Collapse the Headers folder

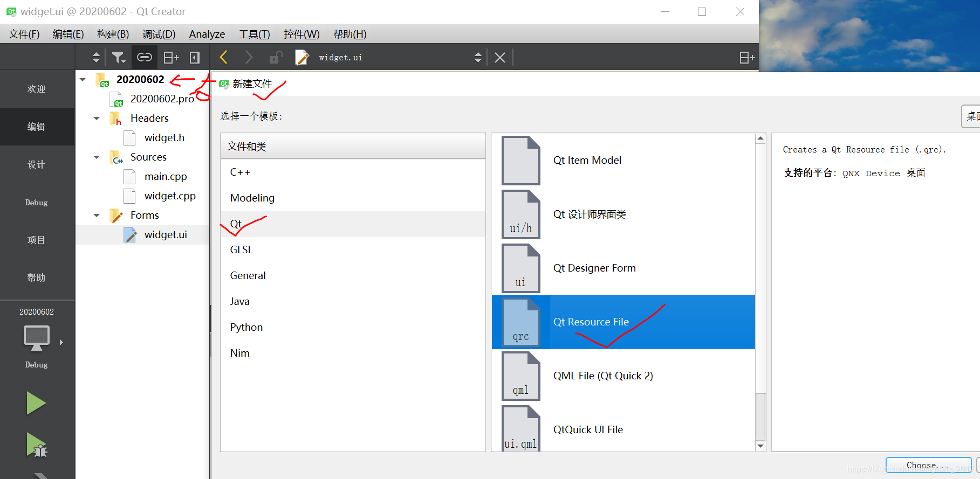pyautogui.click(x=97, y=118)
